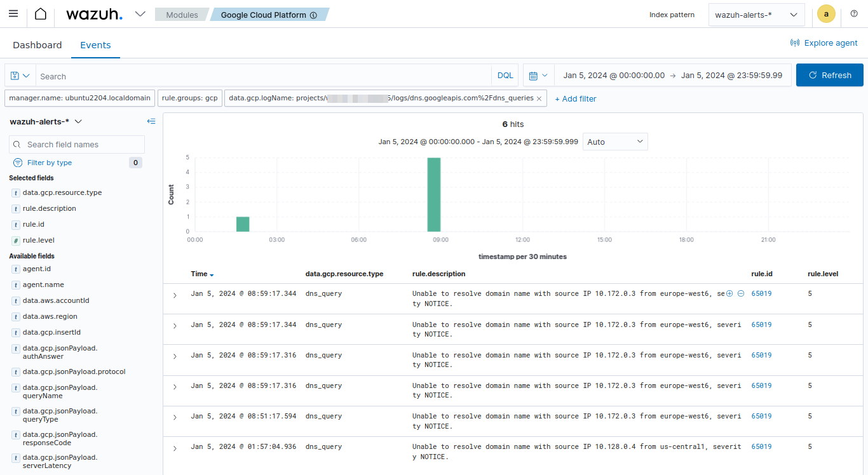
Task: Click start date Jan 5, 2024 @ 00:00:00.00
Action: 614,76
